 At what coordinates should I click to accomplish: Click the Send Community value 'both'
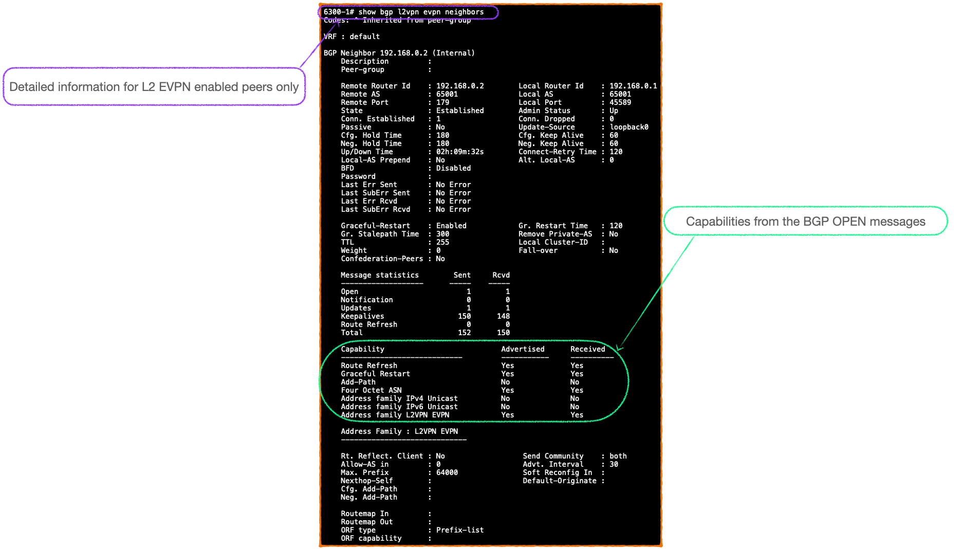tap(618, 456)
